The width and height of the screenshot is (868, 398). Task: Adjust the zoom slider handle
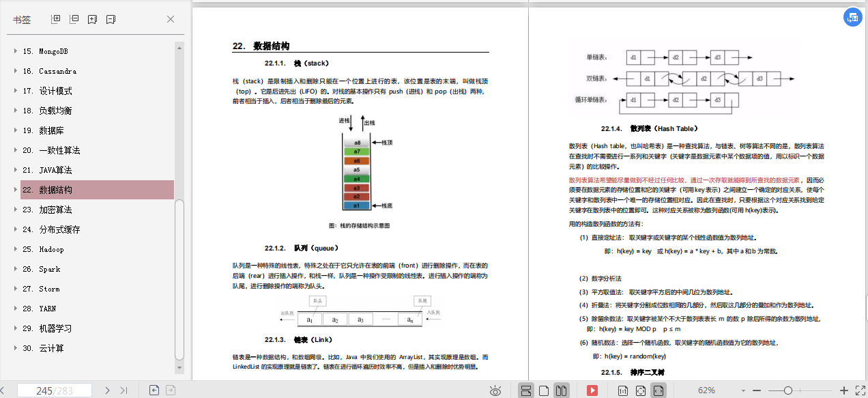point(788,390)
